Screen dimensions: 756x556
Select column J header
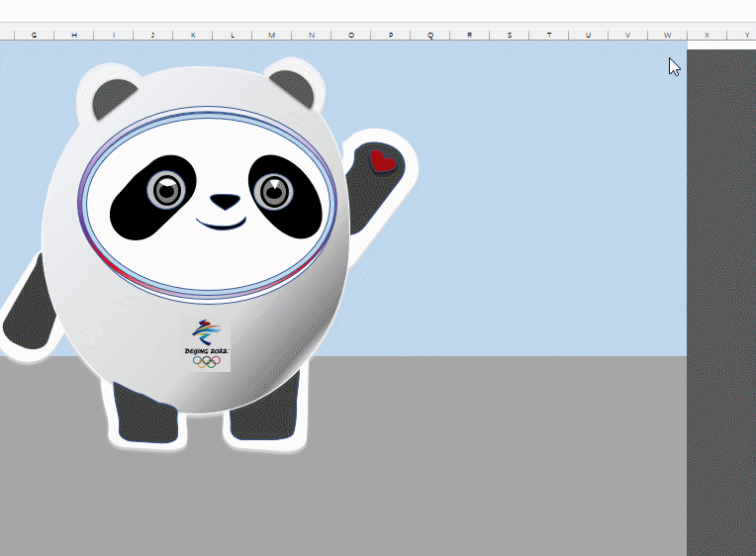152,35
